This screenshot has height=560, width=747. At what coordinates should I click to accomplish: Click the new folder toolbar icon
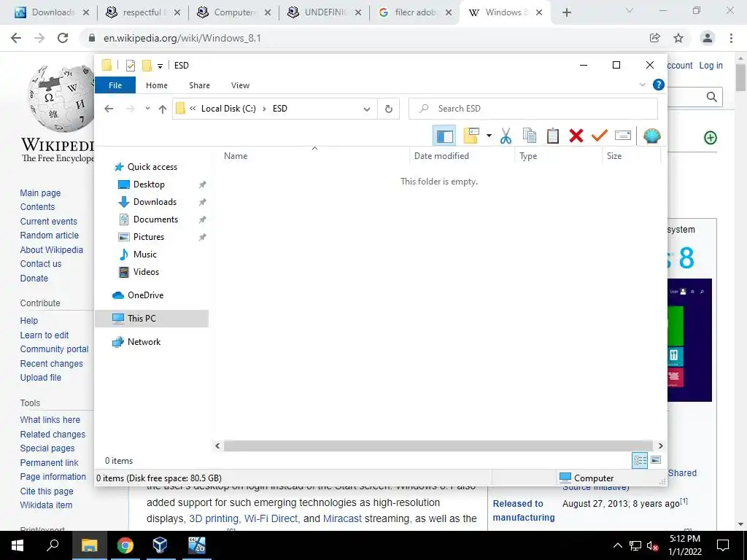[471, 136]
